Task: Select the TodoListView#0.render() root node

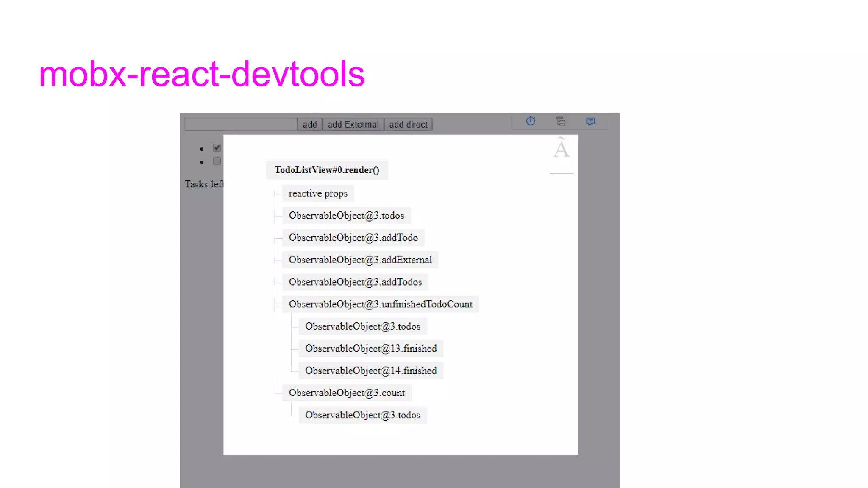Action: pos(327,170)
